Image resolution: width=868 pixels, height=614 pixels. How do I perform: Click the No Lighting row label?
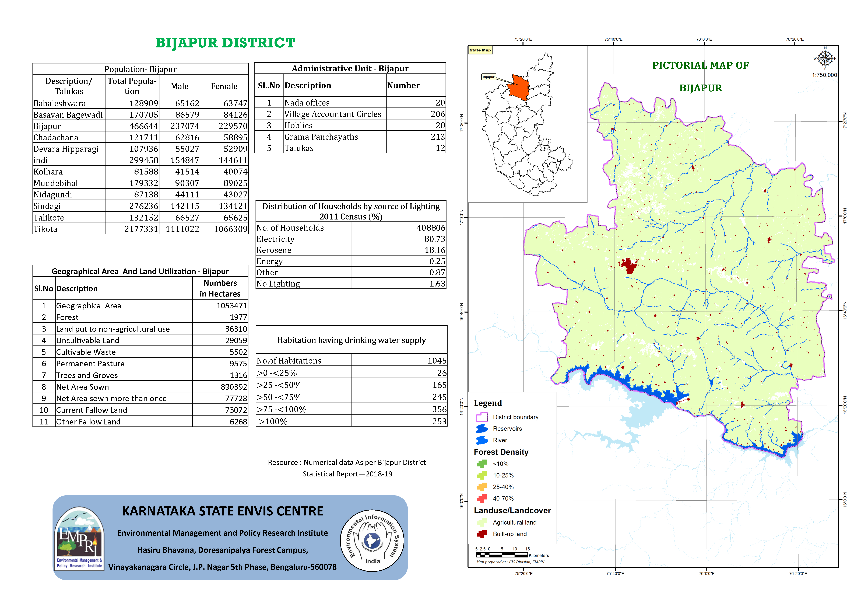278,284
